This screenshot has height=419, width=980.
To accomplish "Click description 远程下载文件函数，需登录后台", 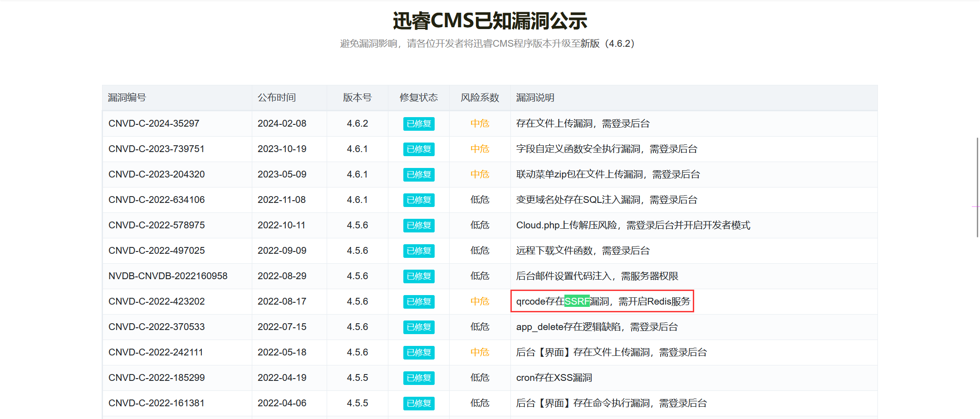I will (x=583, y=251).
